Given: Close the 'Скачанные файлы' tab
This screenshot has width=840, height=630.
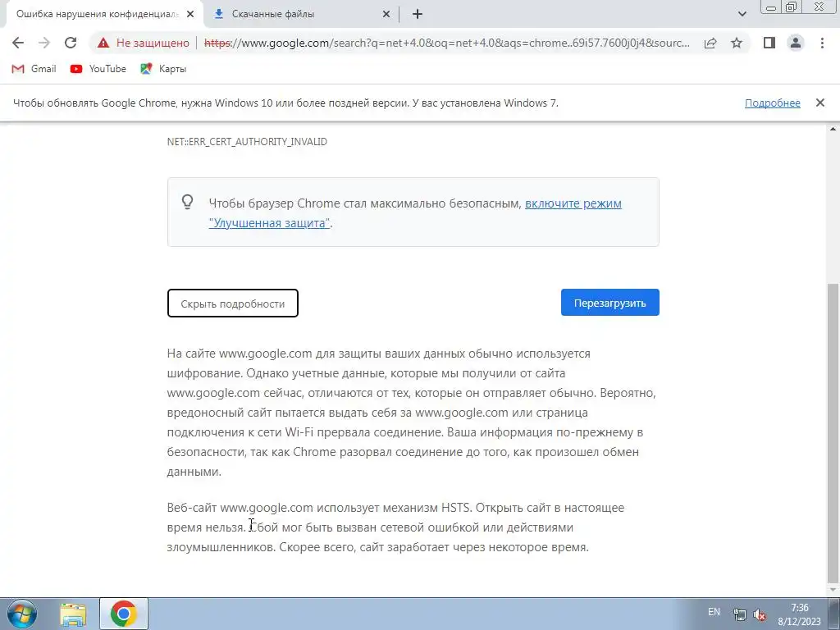Looking at the screenshot, I should click(x=386, y=14).
